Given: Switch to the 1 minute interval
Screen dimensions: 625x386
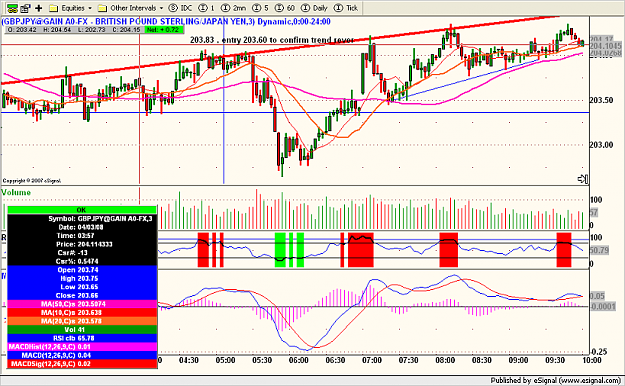Looking at the screenshot, I should 206,8.
